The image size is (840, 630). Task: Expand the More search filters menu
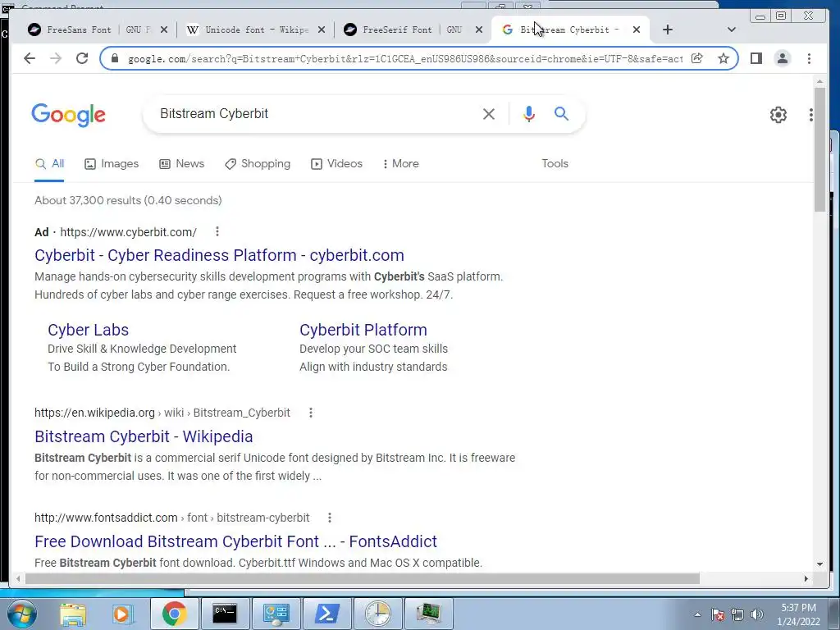(400, 164)
